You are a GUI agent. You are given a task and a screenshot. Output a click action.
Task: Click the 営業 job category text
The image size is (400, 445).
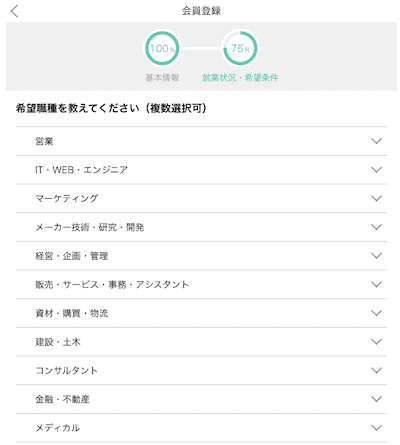[44, 141]
